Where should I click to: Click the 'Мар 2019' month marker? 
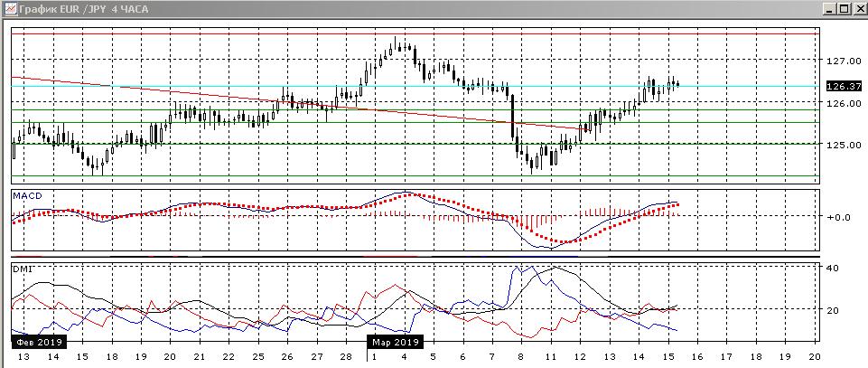[x=394, y=343]
